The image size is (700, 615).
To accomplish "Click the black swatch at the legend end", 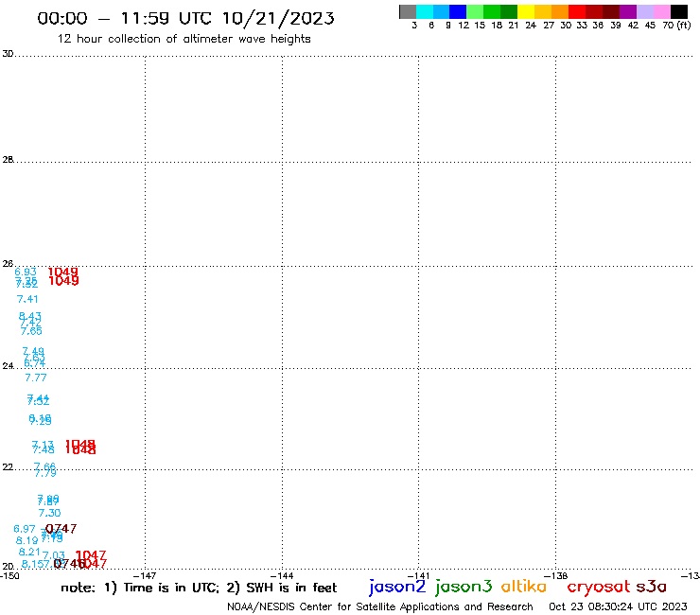I will [x=679, y=11].
